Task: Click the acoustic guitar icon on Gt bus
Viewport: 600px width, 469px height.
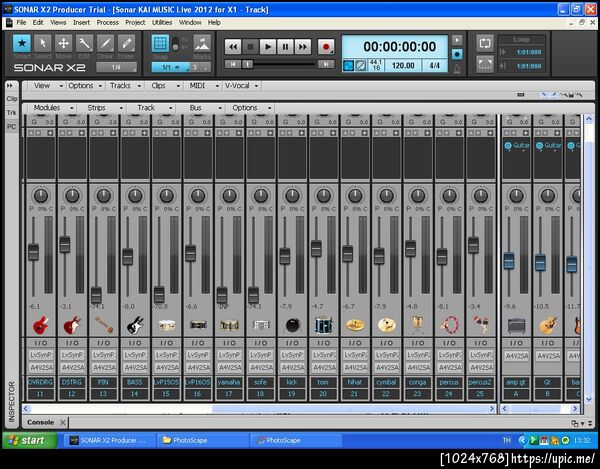Action: (x=548, y=325)
